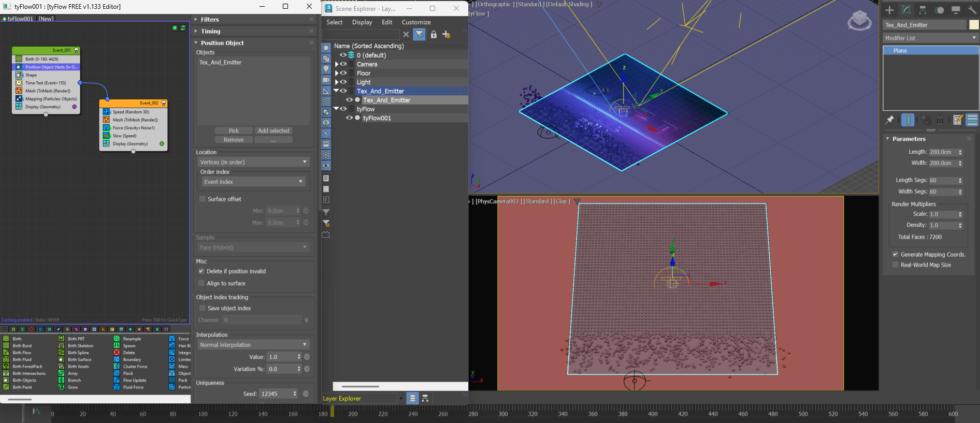This screenshot has height=423, width=980.
Task: Select the Birth Paint operator icon
Action: (6, 387)
